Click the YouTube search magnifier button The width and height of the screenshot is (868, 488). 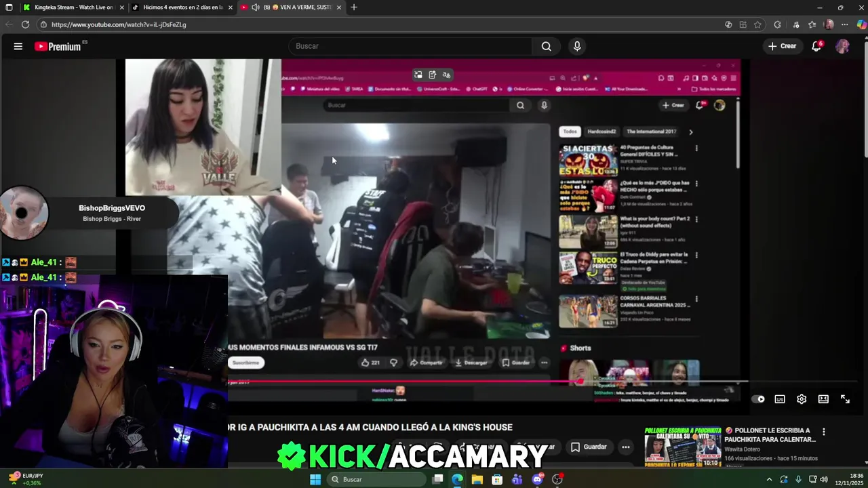(546, 46)
